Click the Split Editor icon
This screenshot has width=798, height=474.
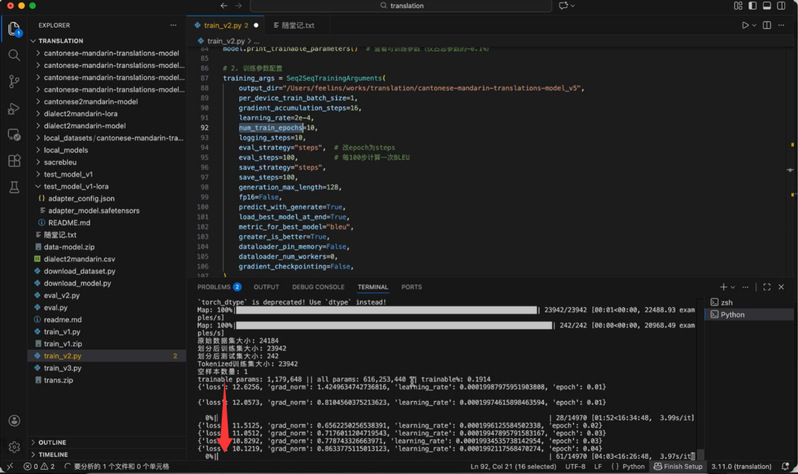coord(767,25)
